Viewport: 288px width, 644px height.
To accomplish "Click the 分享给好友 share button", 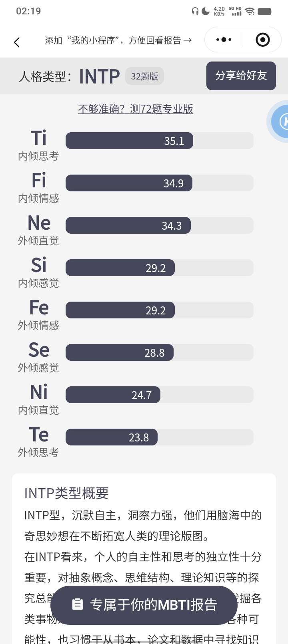I will tap(241, 76).
